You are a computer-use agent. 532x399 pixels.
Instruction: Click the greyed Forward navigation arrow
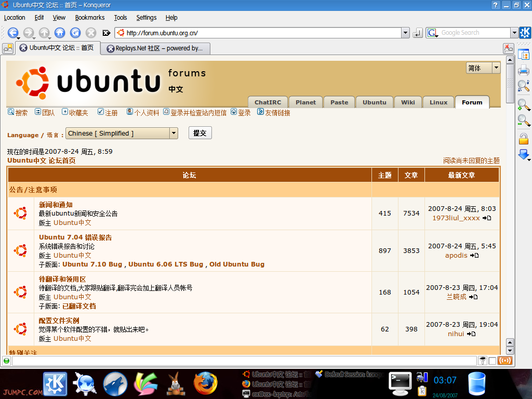coord(29,33)
